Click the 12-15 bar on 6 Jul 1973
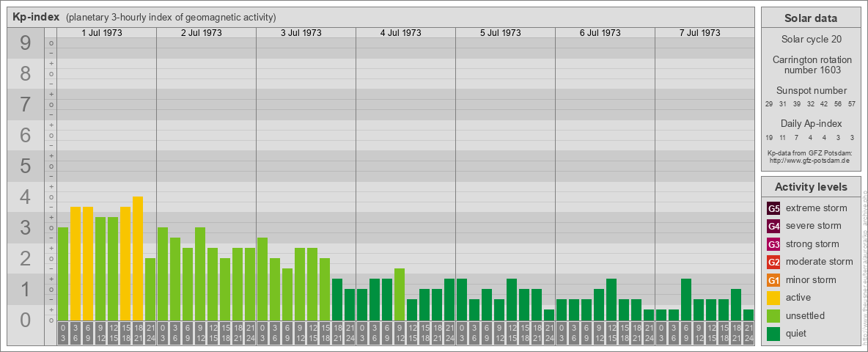The width and height of the screenshot is (868, 352). [x=611, y=299]
